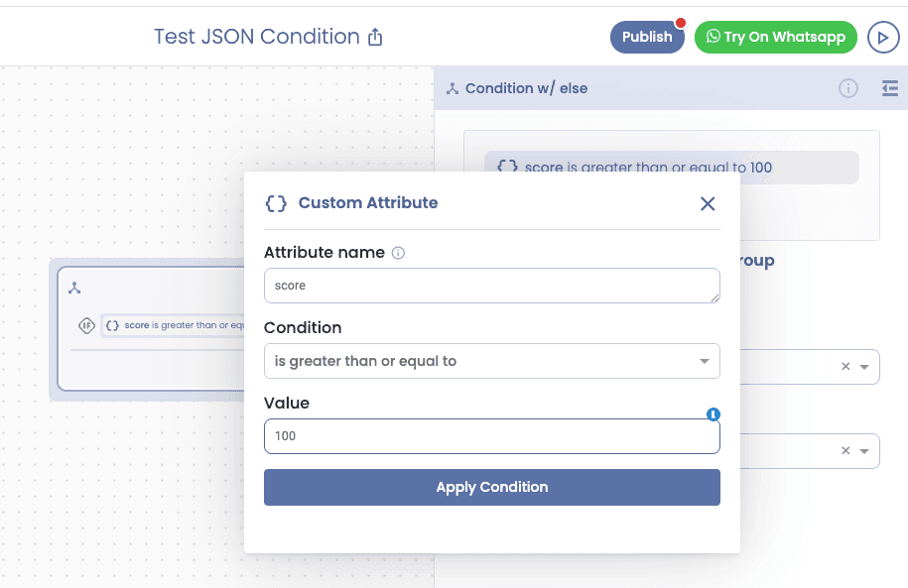Open the info icon in Condition panel header
Image resolution: width=908 pixels, height=588 pixels.
point(848,88)
